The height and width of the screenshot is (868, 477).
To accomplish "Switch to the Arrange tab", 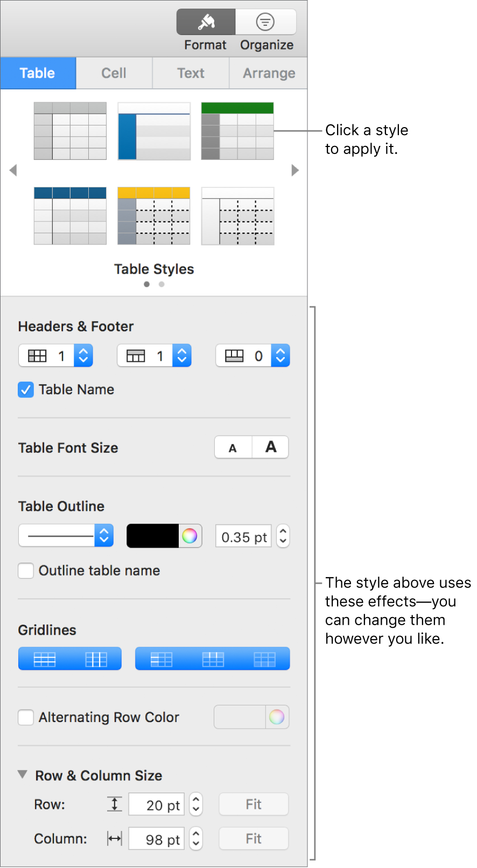I will point(269,73).
